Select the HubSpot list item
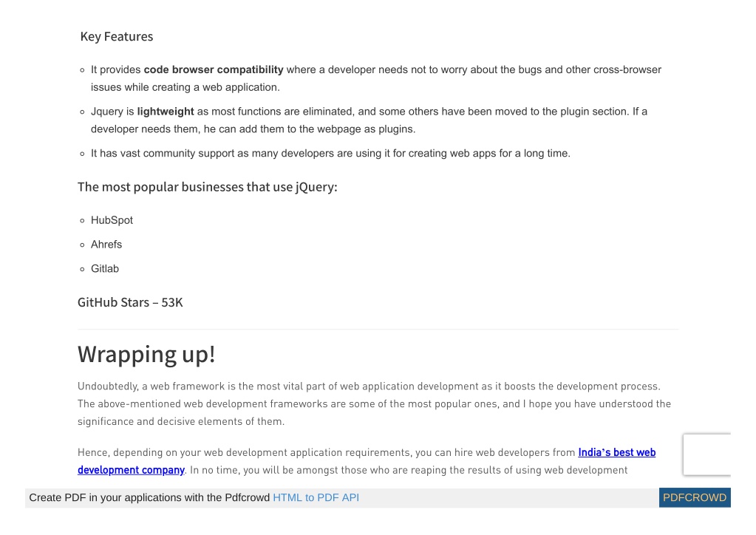This screenshot has width=756, height=535. (x=112, y=220)
